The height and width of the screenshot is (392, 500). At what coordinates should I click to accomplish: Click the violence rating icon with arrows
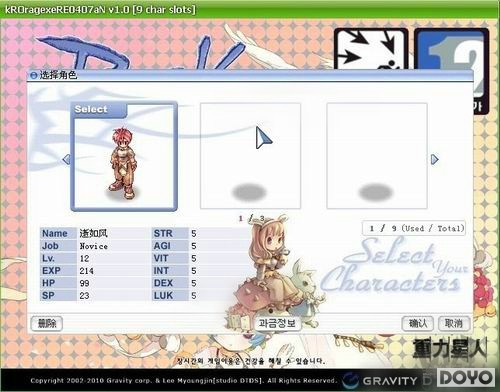pyautogui.click(x=371, y=49)
